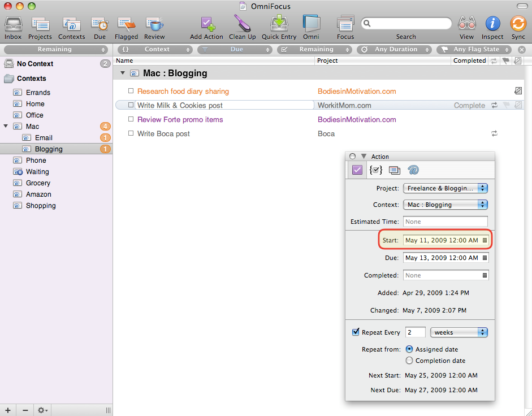Select the Waiting context
This screenshot has width=532, height=416.
pos(37,172)
